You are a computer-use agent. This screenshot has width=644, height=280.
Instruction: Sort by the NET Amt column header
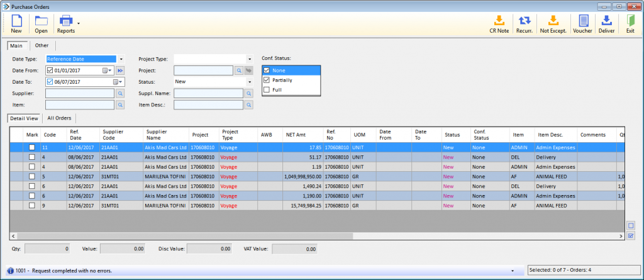[x=303, y=135]
